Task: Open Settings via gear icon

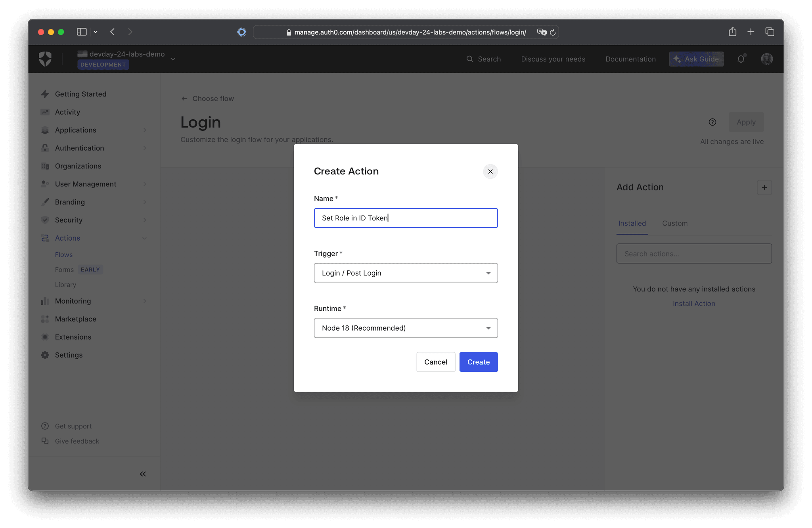Action: (45, 355)
